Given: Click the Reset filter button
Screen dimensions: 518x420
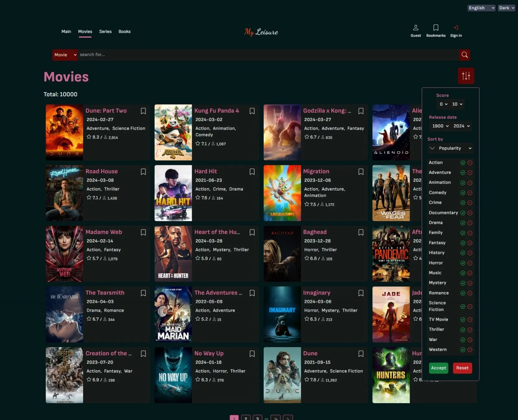Looking at the screenshot, I should 462,368.
